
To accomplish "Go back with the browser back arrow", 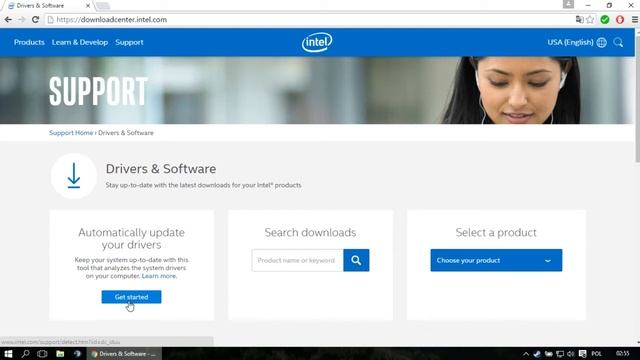I will coord(8,19).
